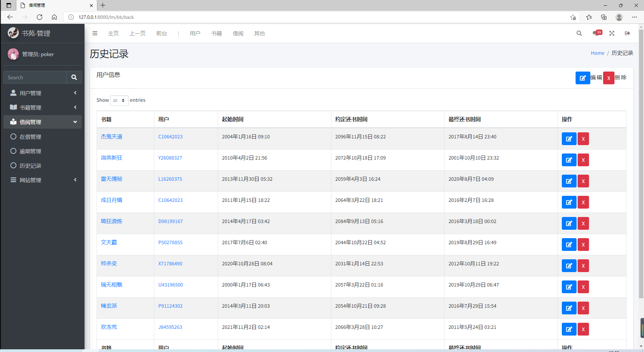Delete the 淑英新狂 record

583,160
